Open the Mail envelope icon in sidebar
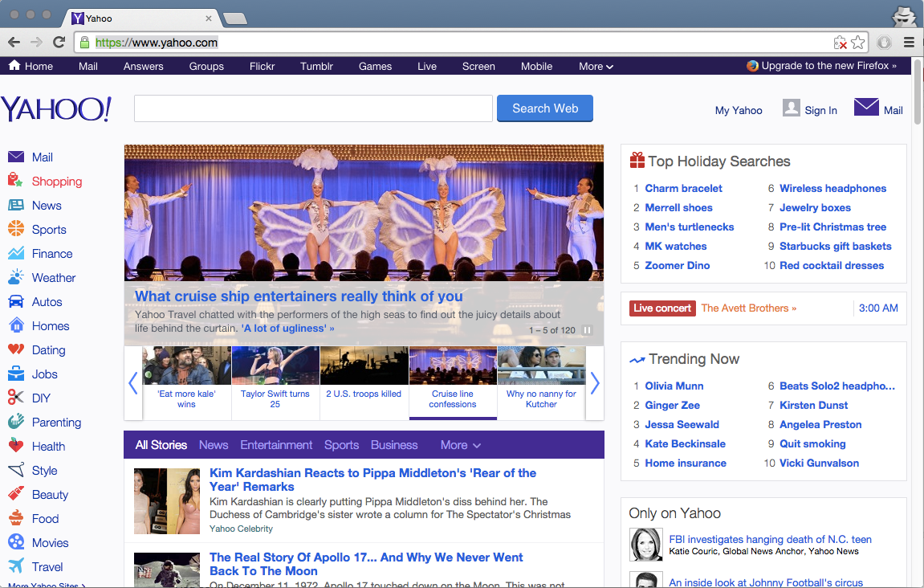Screen dimensions: 924x588 [16, 157]
